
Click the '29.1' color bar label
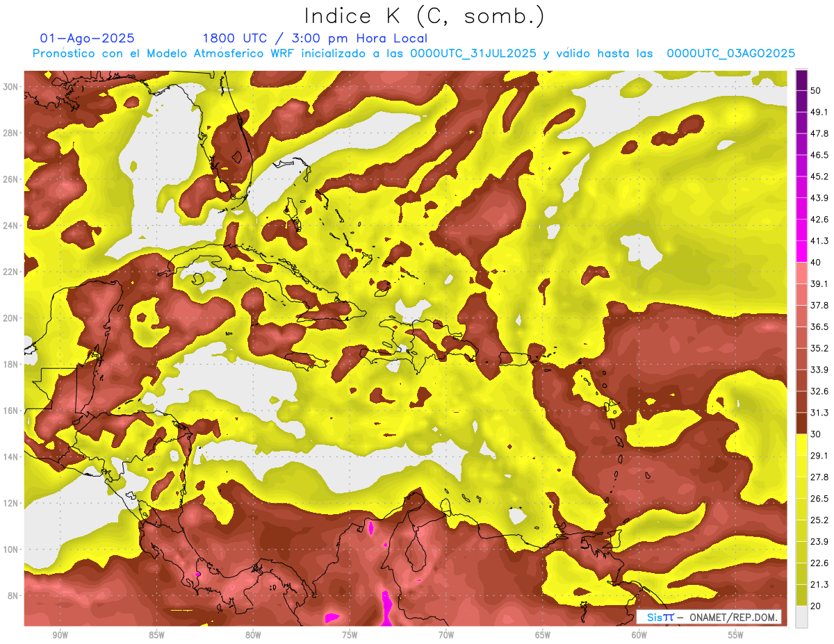click(x=819, y=456)
